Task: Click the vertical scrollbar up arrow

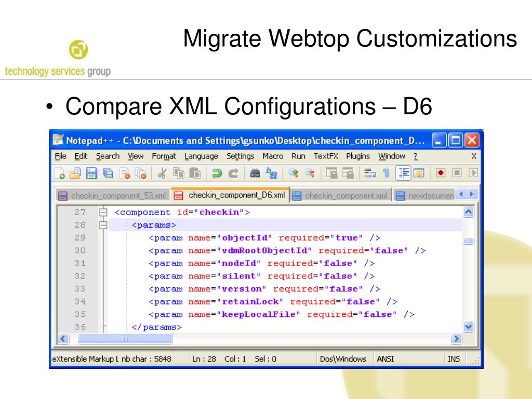Action: (x=469, y=212)
